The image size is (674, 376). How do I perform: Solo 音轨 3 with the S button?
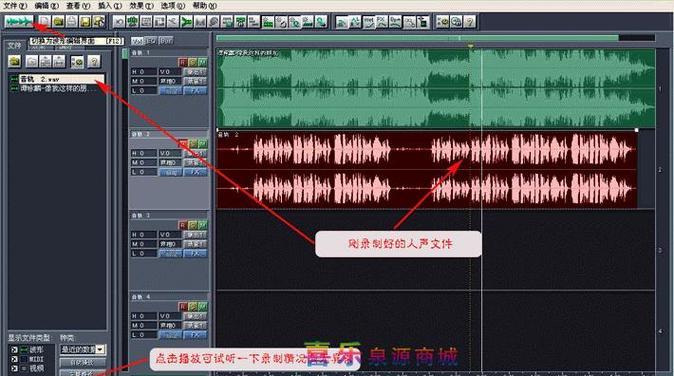[193, 225]
